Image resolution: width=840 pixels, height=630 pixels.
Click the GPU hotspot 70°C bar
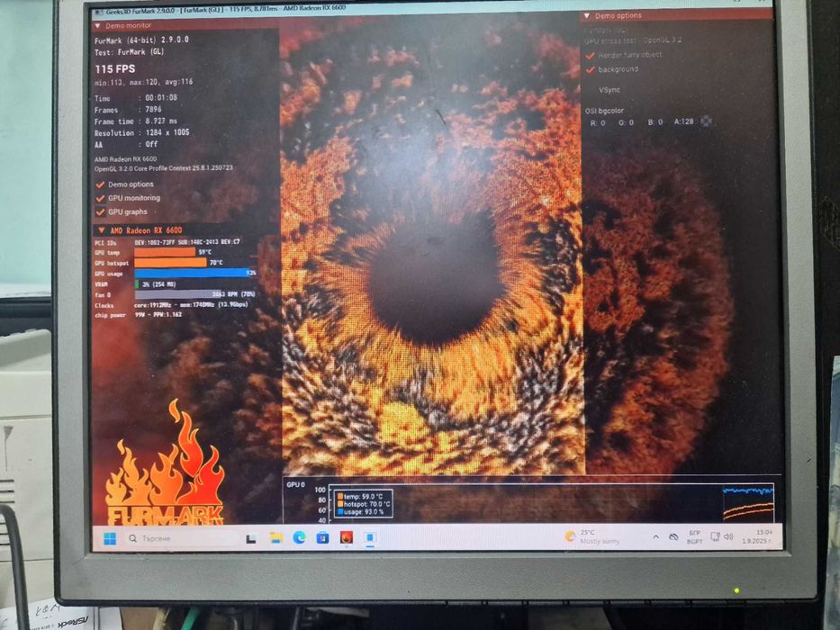(170, 263)
